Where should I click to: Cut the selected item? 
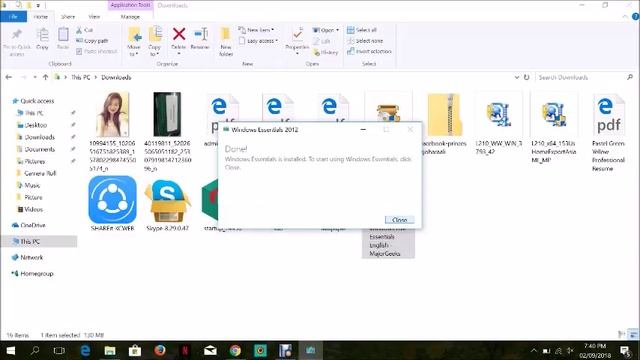(85, 30)
